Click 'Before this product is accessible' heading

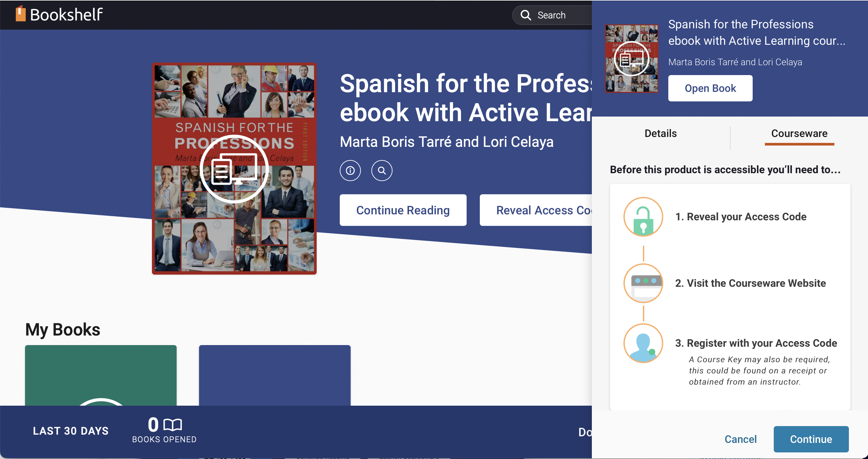[725, 170]
